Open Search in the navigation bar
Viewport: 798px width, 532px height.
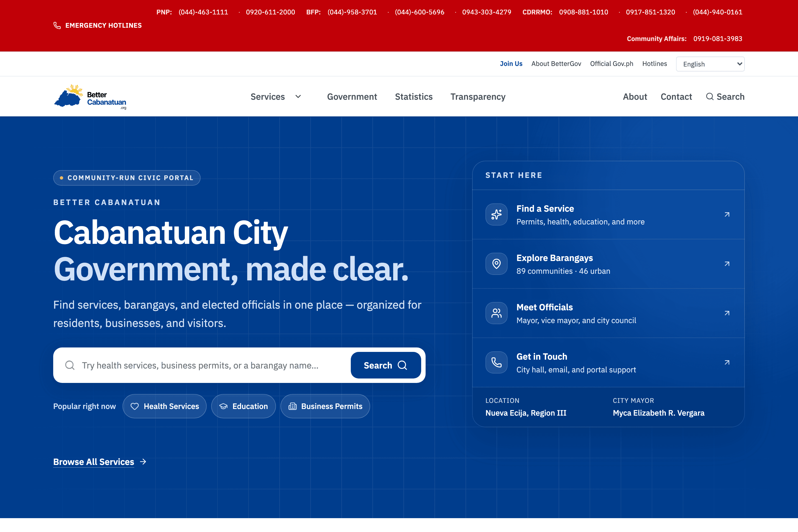pyautogui.click(x=725, y=97)
